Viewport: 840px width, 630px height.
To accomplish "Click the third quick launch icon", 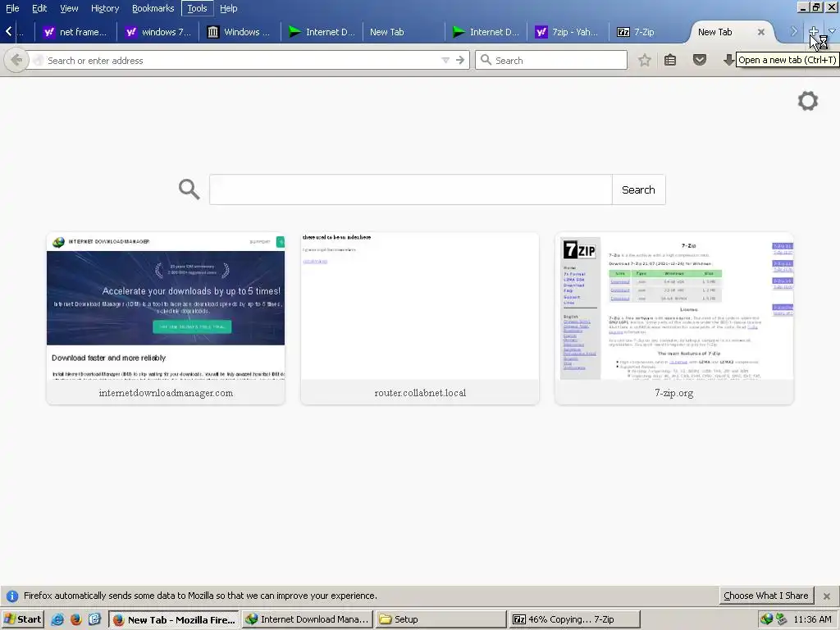I will pyautogui.click(x=94, y=619).
